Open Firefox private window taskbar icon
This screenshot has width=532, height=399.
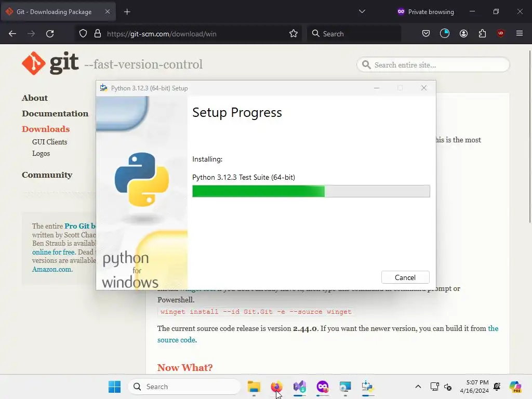click(x=322, y=387)
